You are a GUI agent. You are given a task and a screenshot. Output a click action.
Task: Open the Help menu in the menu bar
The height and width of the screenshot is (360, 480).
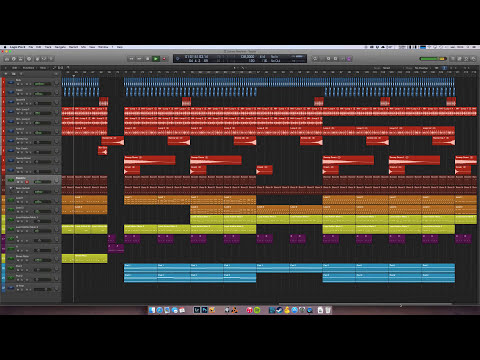(120, 47)
